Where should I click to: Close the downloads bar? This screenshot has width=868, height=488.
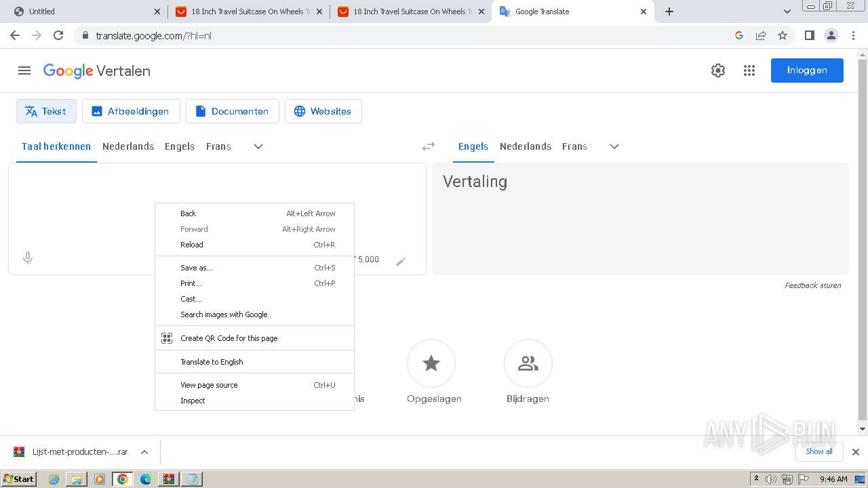(856, 452)
